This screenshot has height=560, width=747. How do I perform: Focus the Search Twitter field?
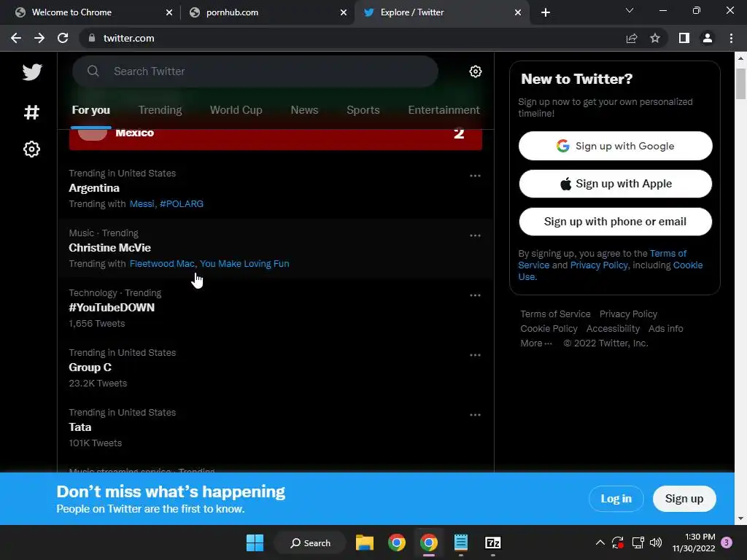[255, 71]
